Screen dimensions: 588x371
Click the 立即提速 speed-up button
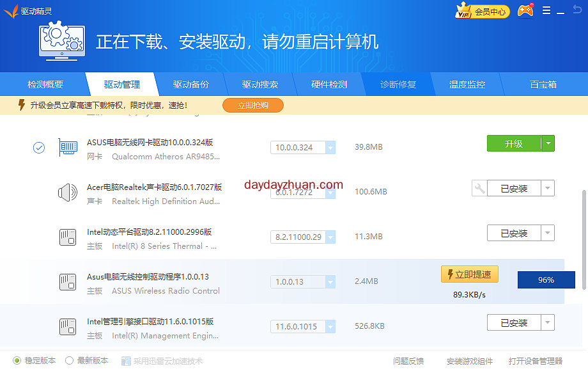(x=470, y=274)
